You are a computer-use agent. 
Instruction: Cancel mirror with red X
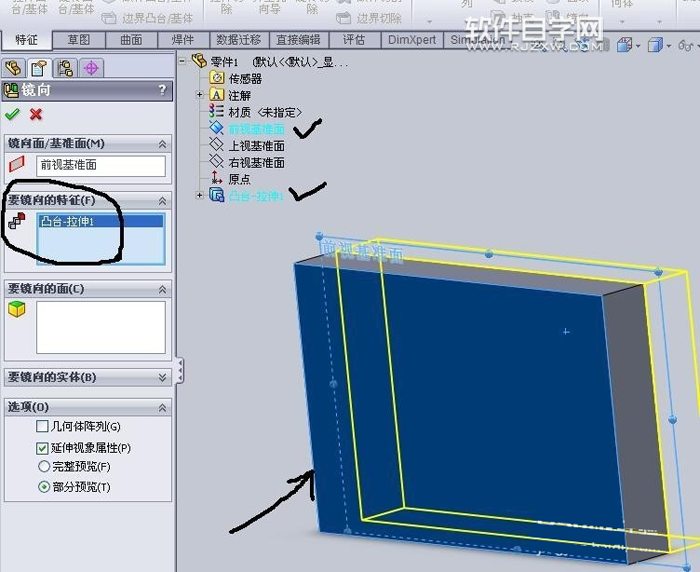tap(36, 114)
